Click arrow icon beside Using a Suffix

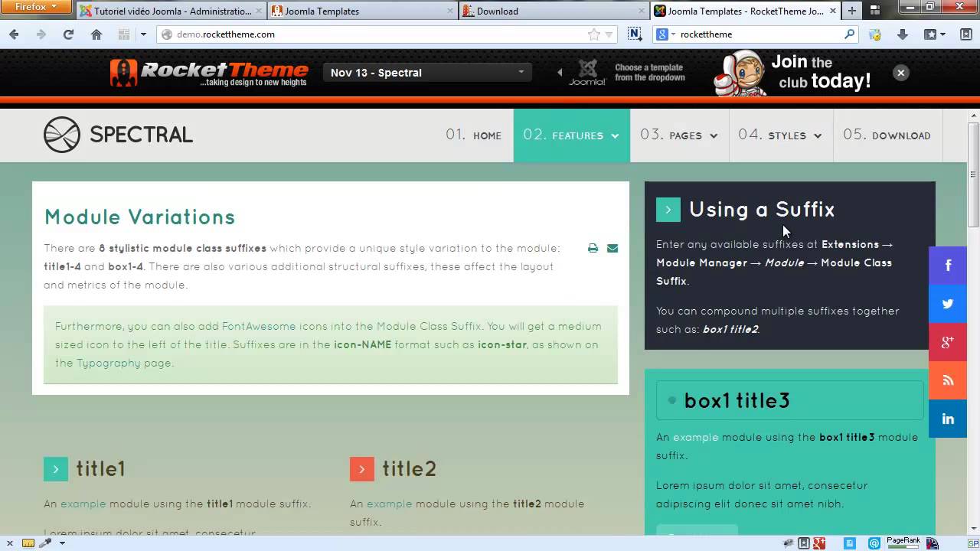pos(668,210)
